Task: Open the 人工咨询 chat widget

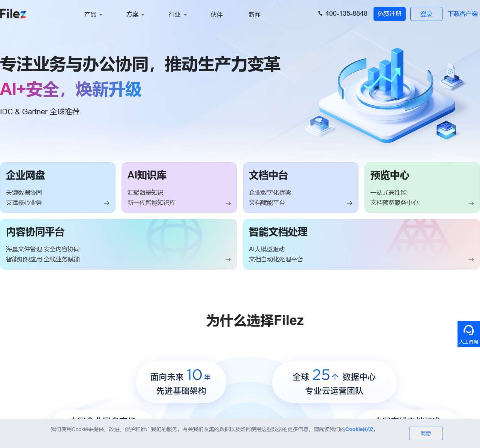Action: pos(468,334)
